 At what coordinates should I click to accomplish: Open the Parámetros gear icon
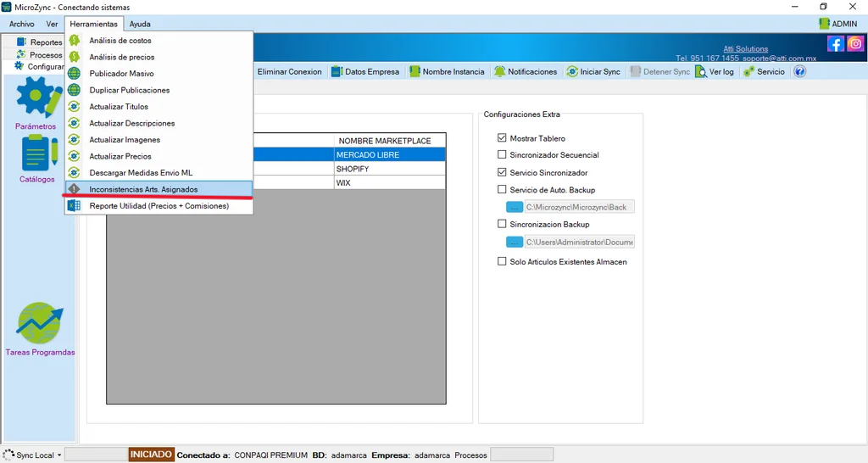tap(37, 98)
